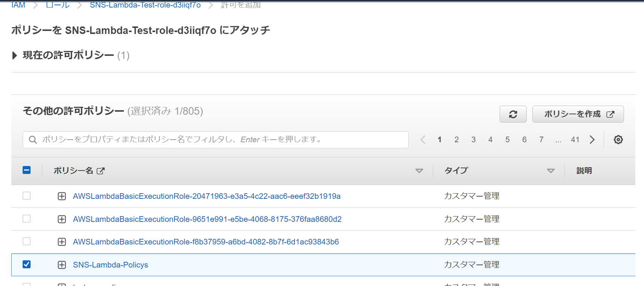644x286 pixels.
Task: Expand details of AWSLambdaBasicExecutionRole-9651e991 policy
Action: pyautogui.click(x=62, y=219)
